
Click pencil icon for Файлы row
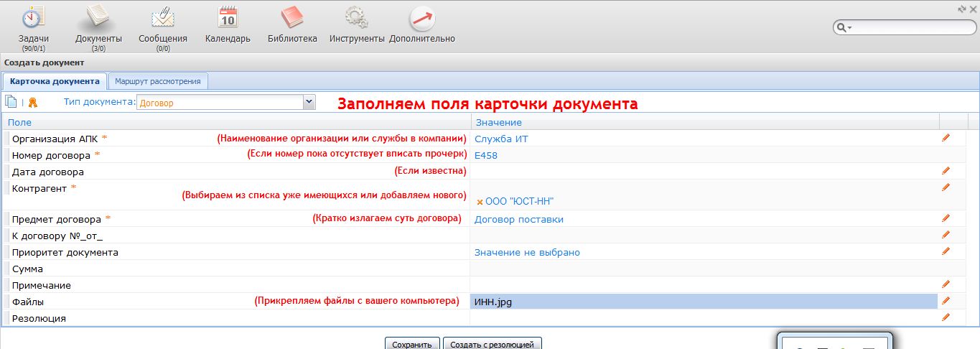[946, 301]
